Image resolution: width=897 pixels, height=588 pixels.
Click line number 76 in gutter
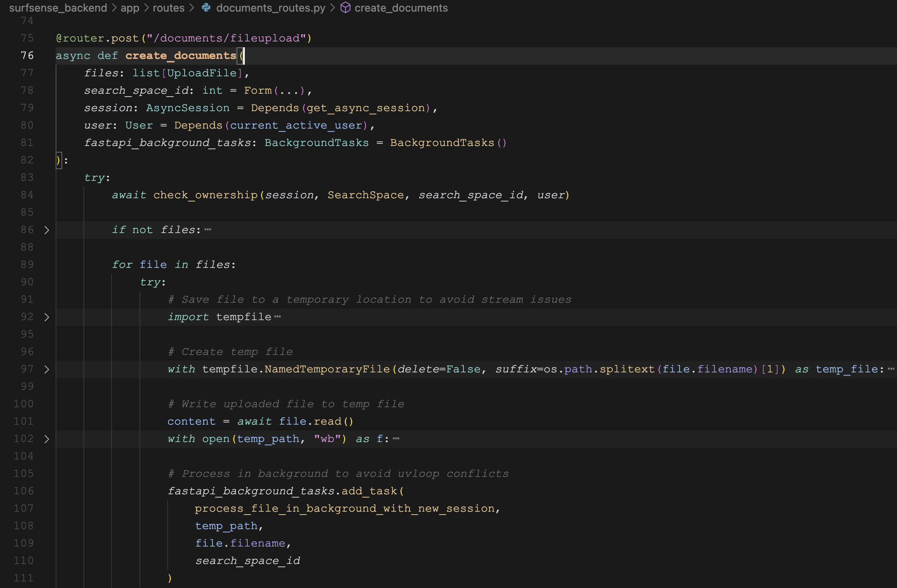coord(27,56)
